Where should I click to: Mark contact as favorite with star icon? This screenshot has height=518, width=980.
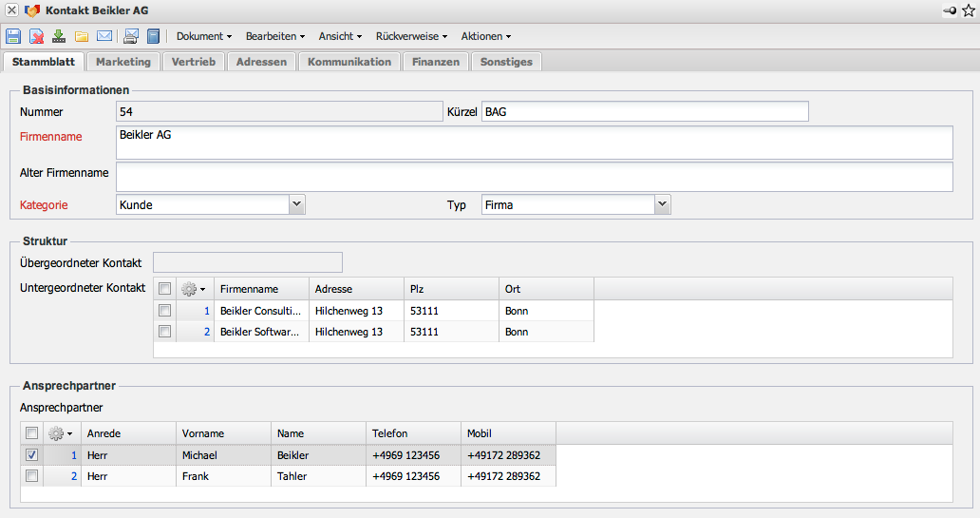click(x=968, y=10)
